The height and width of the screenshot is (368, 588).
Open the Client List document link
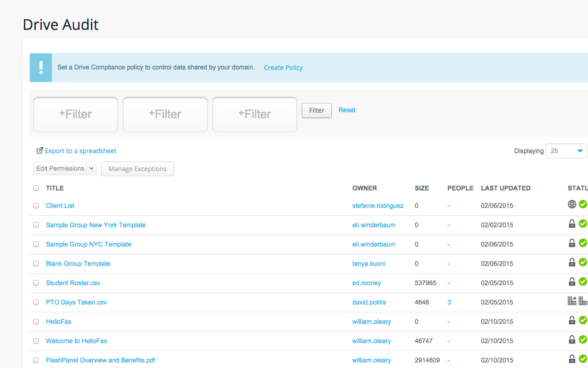click(60, 206)
